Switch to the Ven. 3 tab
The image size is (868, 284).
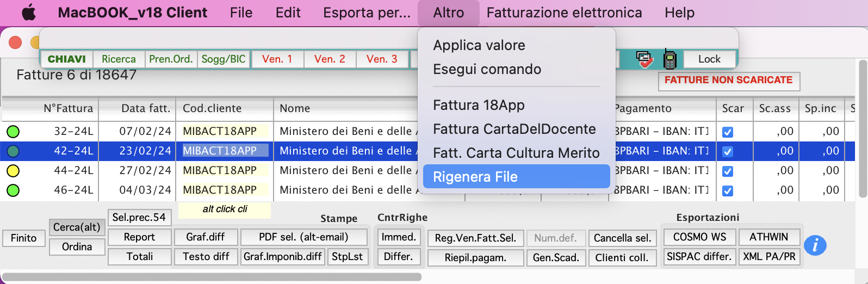[382, 59]
